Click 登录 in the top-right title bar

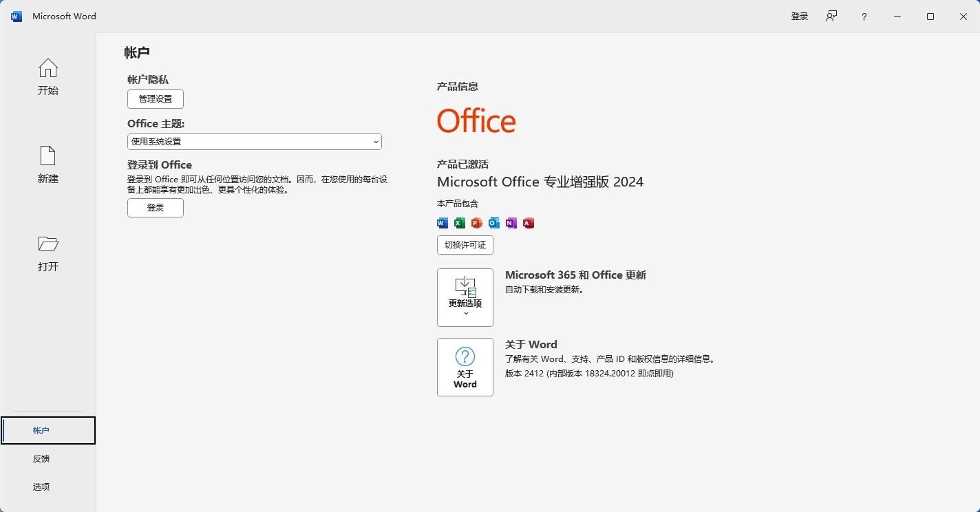tap(799, 16)
